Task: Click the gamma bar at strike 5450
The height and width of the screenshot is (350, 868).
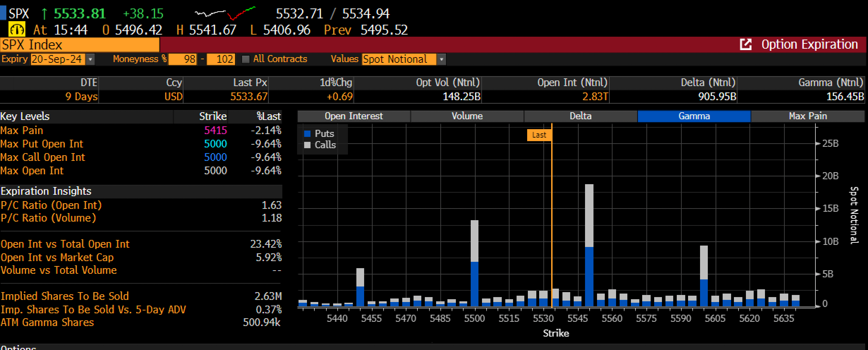Action: [x=360, y=287]
